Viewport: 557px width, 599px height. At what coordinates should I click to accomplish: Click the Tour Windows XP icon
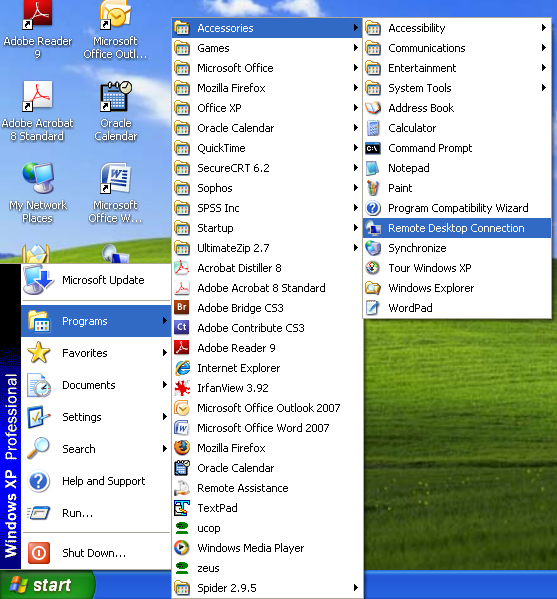tap(373, 268)
